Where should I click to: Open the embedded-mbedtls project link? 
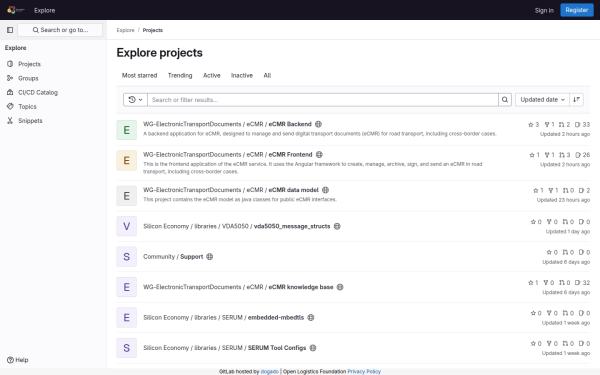click(x=223, y=318)
